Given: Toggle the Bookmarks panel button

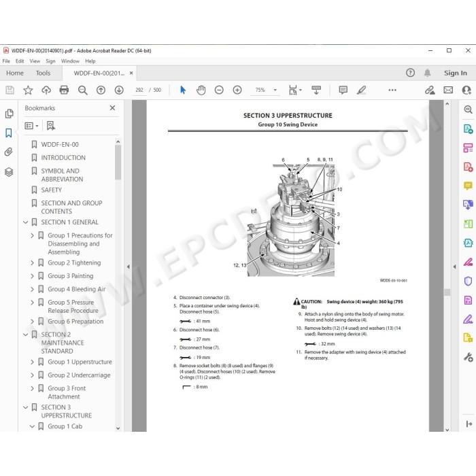Looking at the screenshot, I should pyautogui.click(x=8, y=133).
